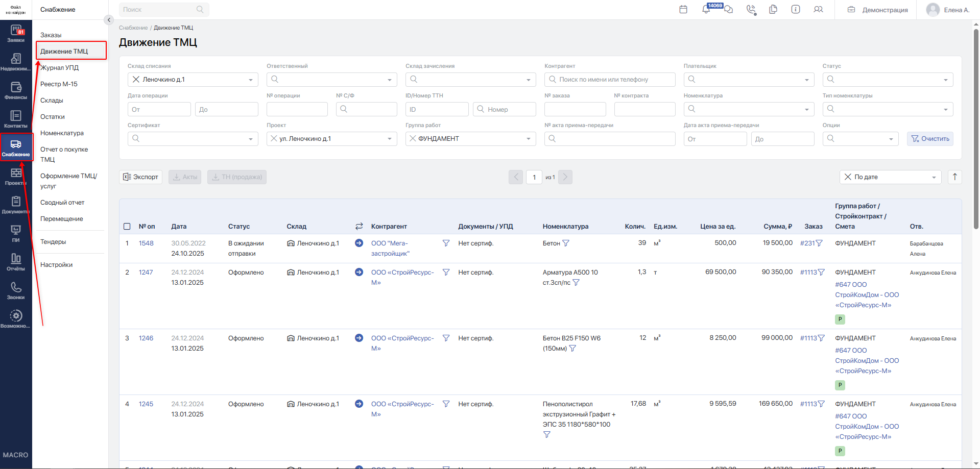Screen dimensions: 980x469
Task: Reverse sort order with the arrow-up button
Action: 955,177
